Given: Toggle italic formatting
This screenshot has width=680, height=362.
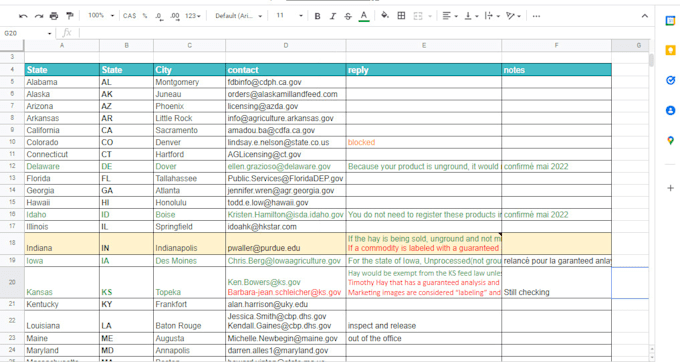Looking at the screenshot, I should point(333,16).
